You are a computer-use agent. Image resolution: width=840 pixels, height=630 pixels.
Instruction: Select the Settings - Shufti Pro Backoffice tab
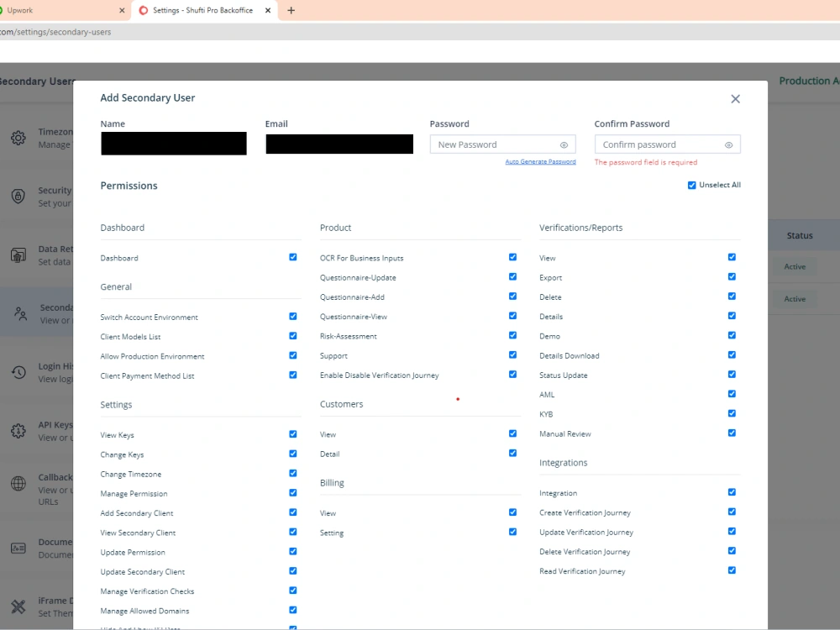coord(205,10)
